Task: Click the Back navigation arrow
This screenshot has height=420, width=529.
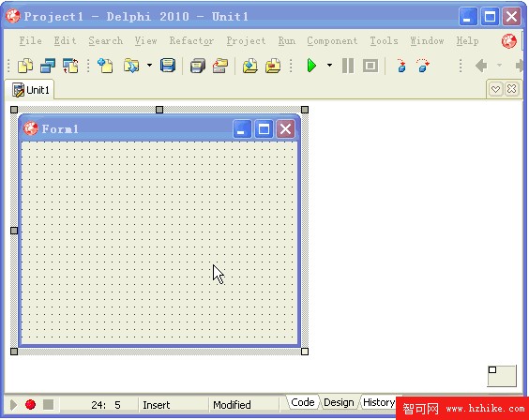Action: [481, 66]
